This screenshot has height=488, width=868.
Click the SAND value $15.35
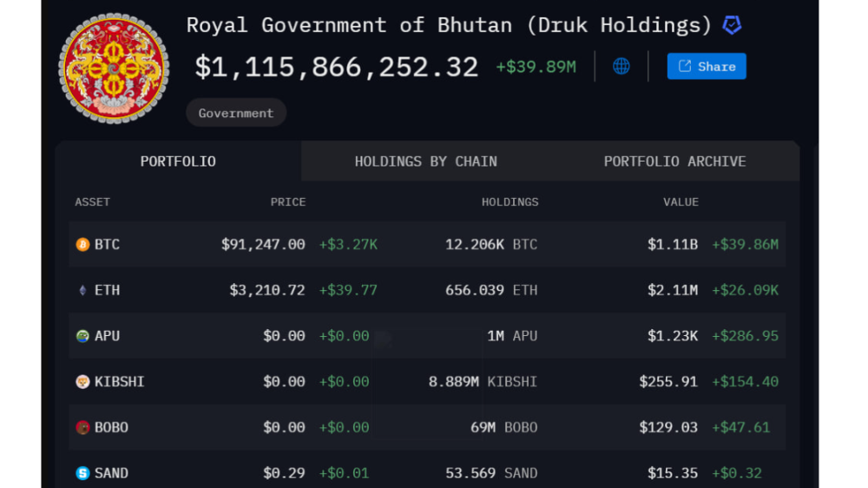tap(673, 473)
